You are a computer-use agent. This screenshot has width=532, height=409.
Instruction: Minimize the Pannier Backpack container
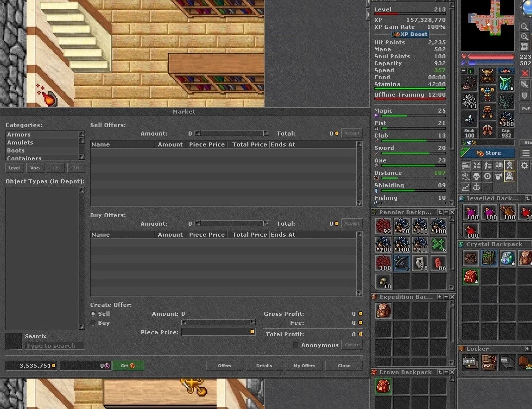446,212
